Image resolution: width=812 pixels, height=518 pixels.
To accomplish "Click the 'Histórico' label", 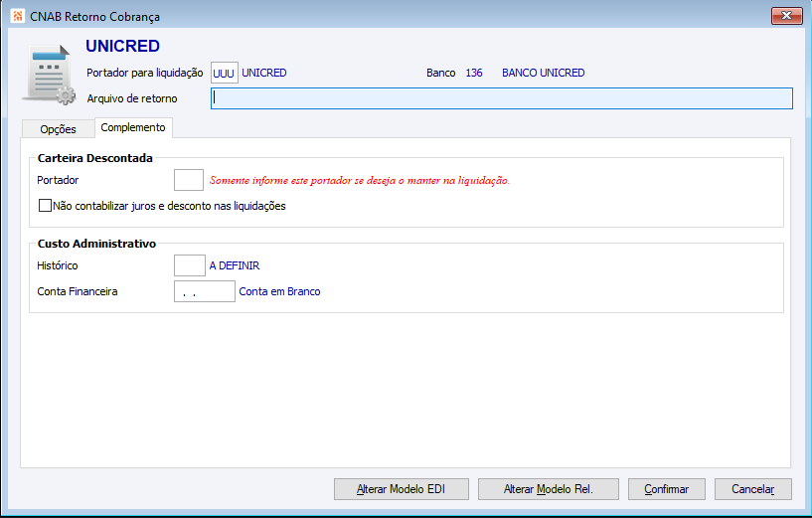I will tap(58, 265).
